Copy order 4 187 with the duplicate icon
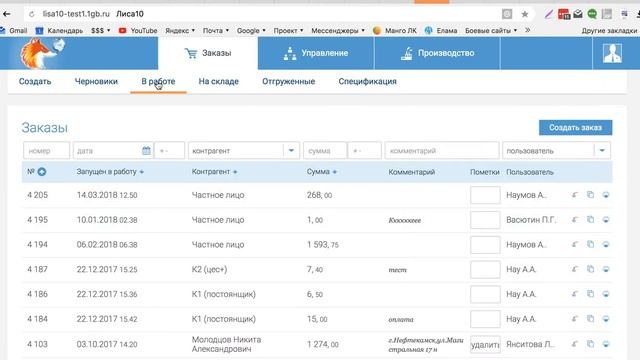Image resolution: width=640 pixels, height=360 pixels. (590, 269)
